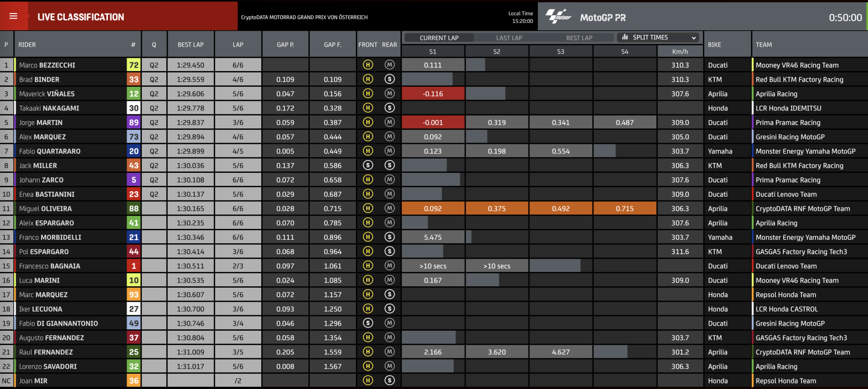Screen dimensions: 868x389
Task: Click Savadori's front tyre H icon
Action: pos(368,366)
